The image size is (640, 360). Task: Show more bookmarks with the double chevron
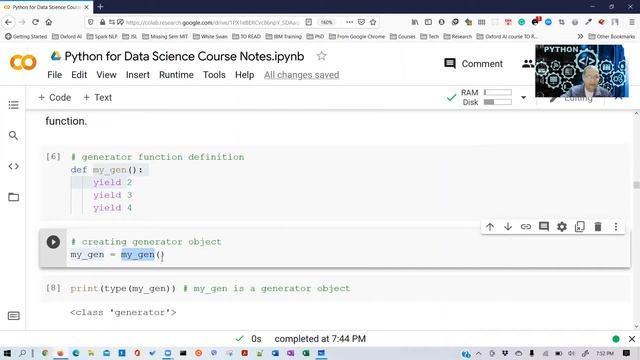[x=580, y=36]
